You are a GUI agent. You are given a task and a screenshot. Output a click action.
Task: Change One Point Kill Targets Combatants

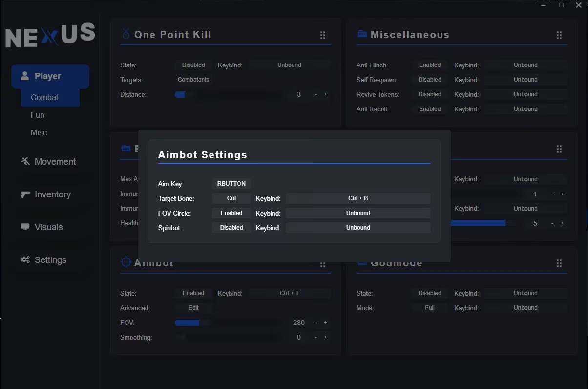coord(193,80)
